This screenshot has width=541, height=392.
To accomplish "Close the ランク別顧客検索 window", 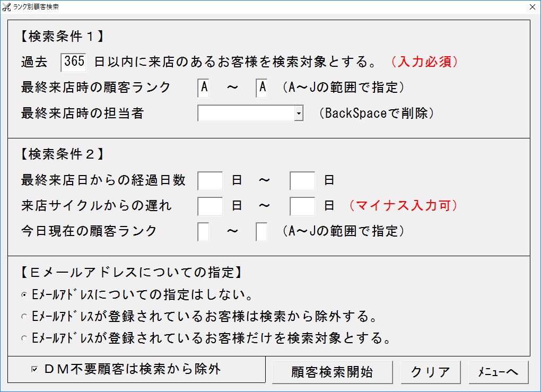I will tap(533, 7).
